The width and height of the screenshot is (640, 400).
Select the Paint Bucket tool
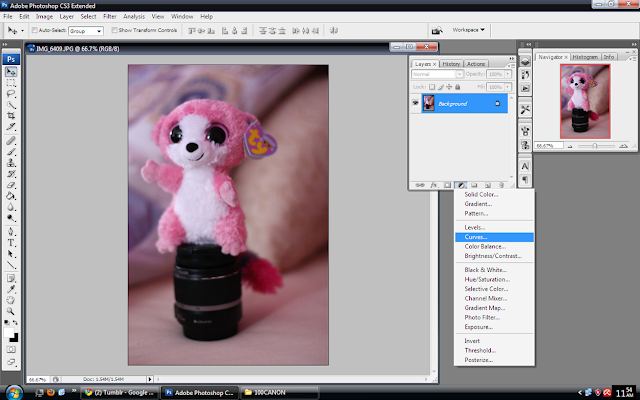pos(11,196)
